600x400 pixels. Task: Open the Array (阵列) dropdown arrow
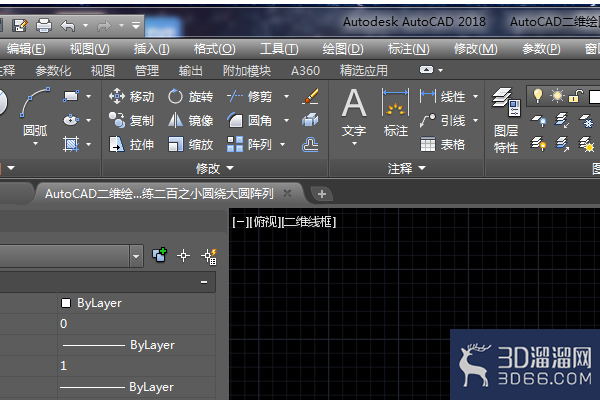tap(283, 145)
